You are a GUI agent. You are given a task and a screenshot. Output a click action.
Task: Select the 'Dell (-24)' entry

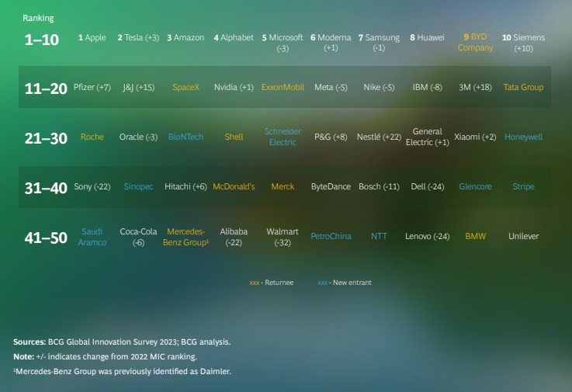point(427,186)
